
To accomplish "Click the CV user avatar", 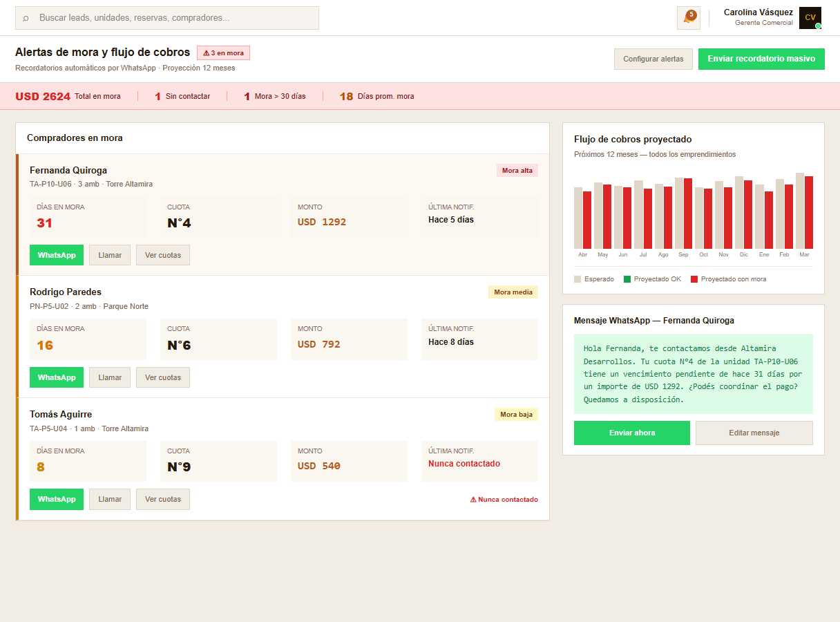I will click(x=810, y=18).
